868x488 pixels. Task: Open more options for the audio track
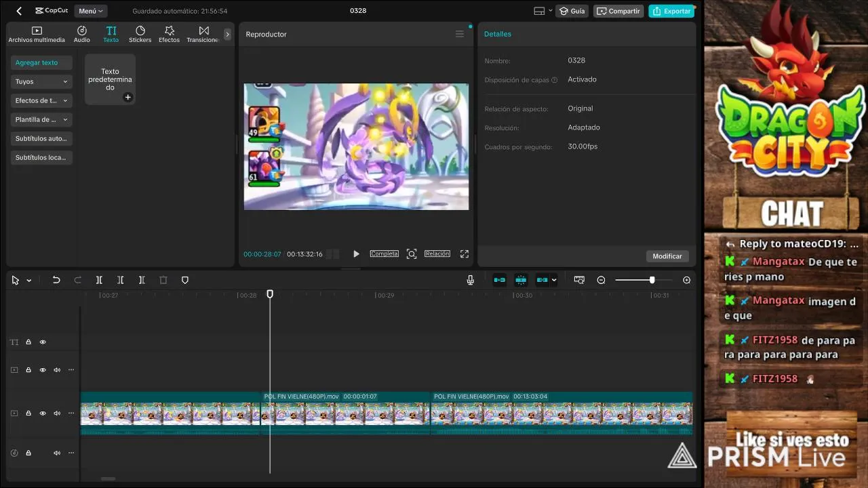[71, 453]
